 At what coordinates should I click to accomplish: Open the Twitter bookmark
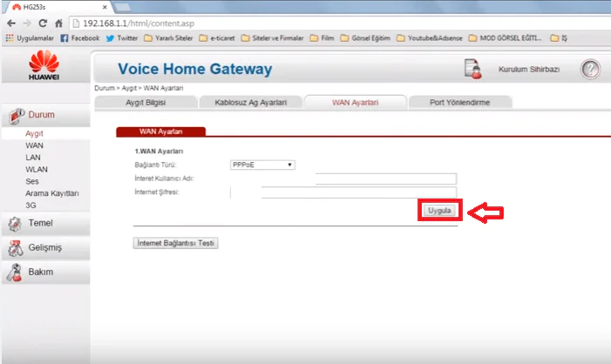coord(122,38)
